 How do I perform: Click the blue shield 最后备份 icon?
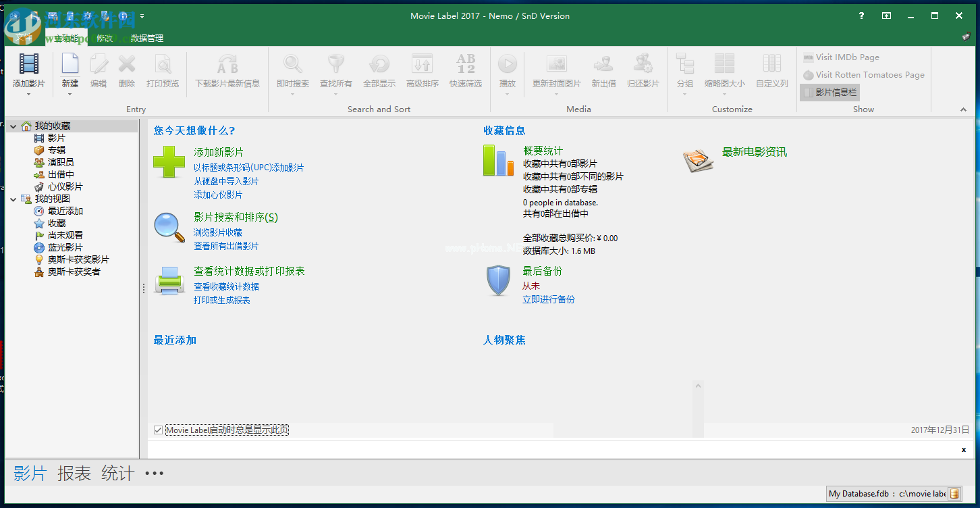coord(498,280)
